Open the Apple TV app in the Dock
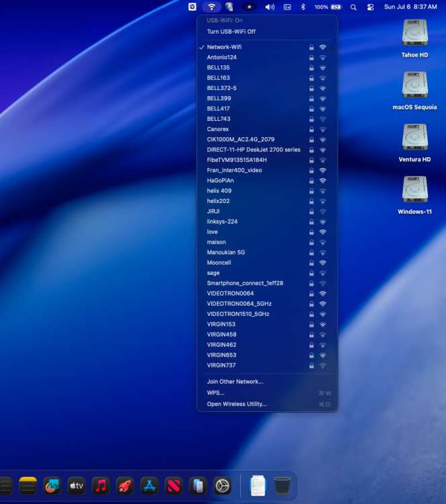Viewport: 446px width, 504px height. point(77,485)
